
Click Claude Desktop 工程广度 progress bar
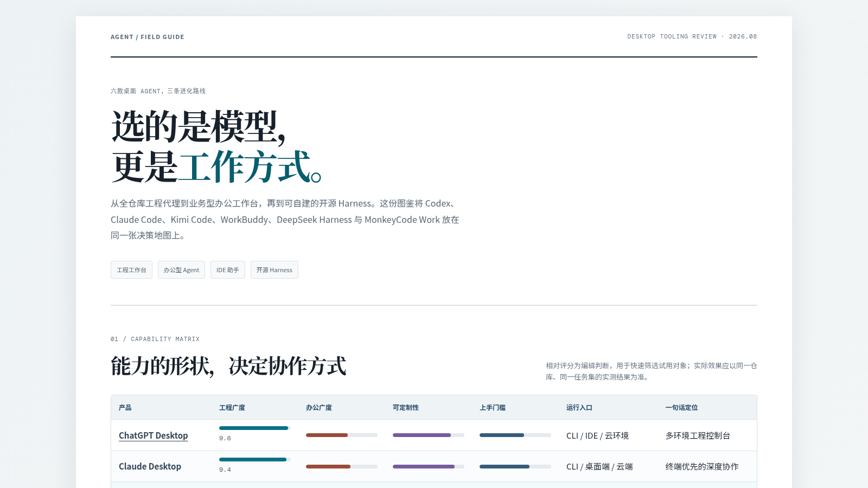click(255, 460)
